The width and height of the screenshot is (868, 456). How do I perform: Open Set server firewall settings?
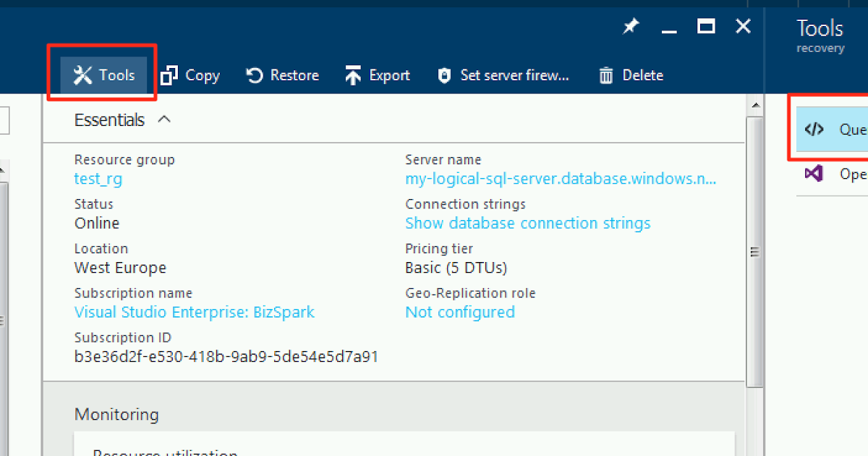(503, 75)
